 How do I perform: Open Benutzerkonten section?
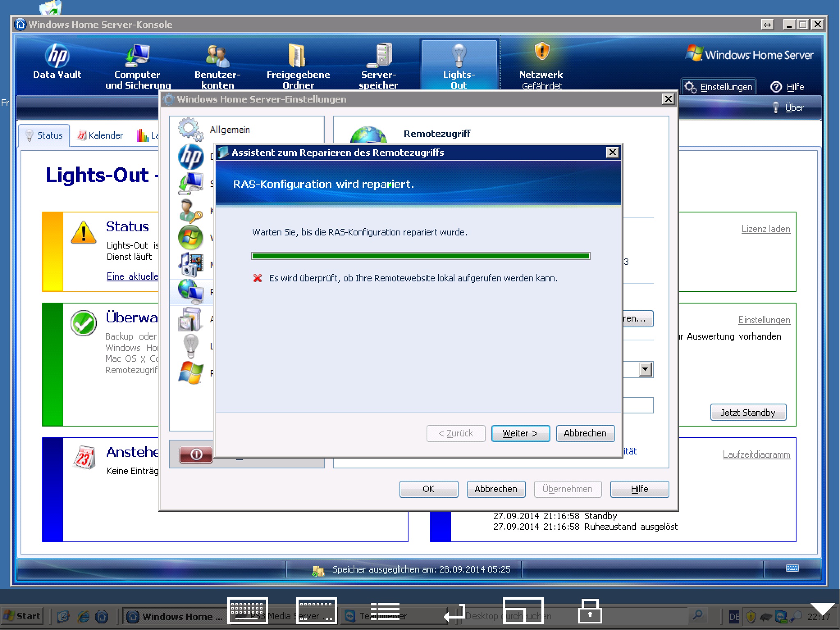[217, 66]
